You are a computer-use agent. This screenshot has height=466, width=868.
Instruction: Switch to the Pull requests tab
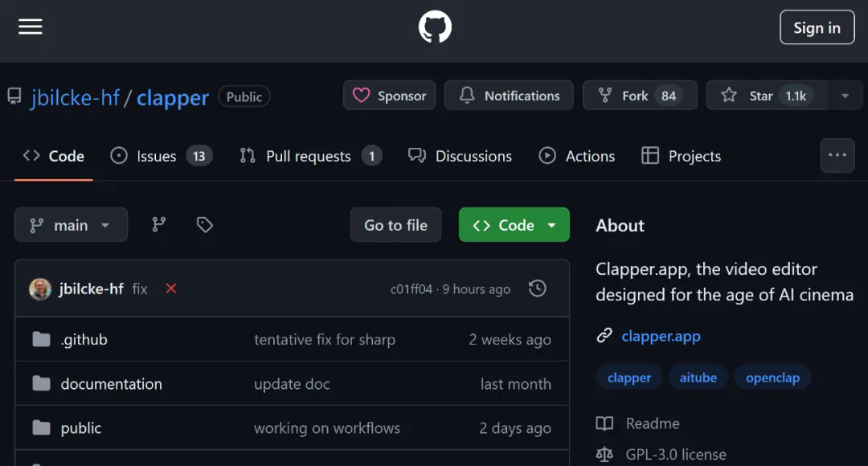point(310,156)
